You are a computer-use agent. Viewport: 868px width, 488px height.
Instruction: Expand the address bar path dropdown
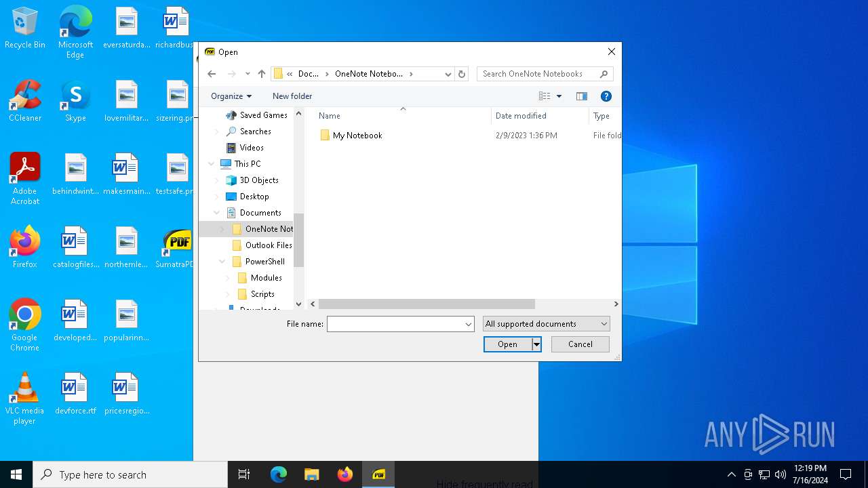[x=448, y=74]
